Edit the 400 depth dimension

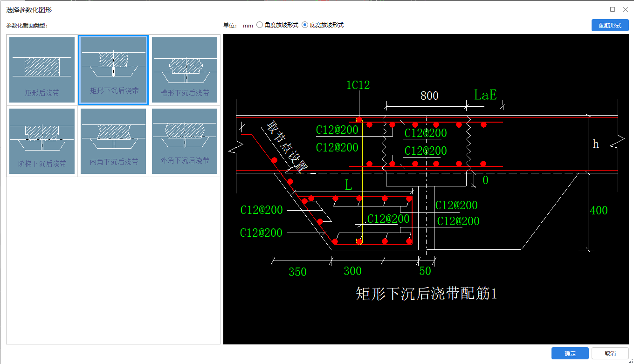click(599, 210)
